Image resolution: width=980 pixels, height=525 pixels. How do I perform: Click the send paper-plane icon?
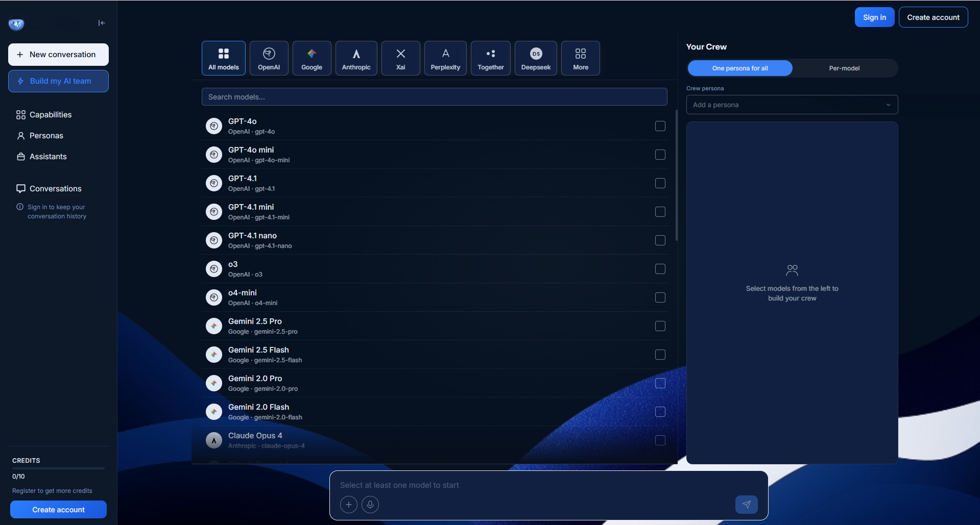click(747, 505)
